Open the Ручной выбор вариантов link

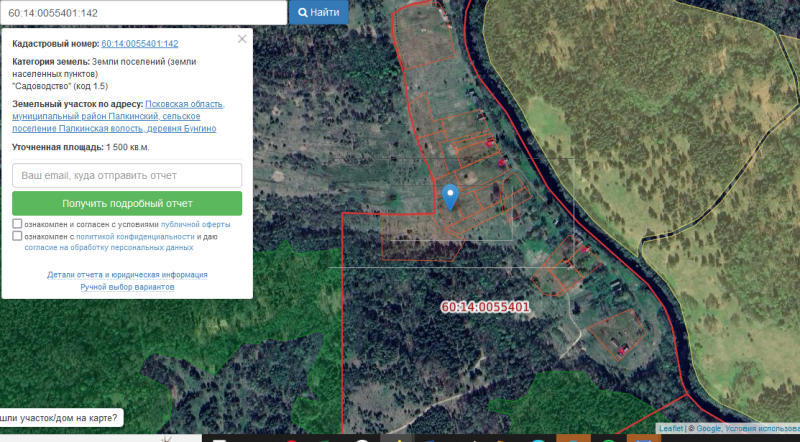pyautogui.click(x=127, y=287)
